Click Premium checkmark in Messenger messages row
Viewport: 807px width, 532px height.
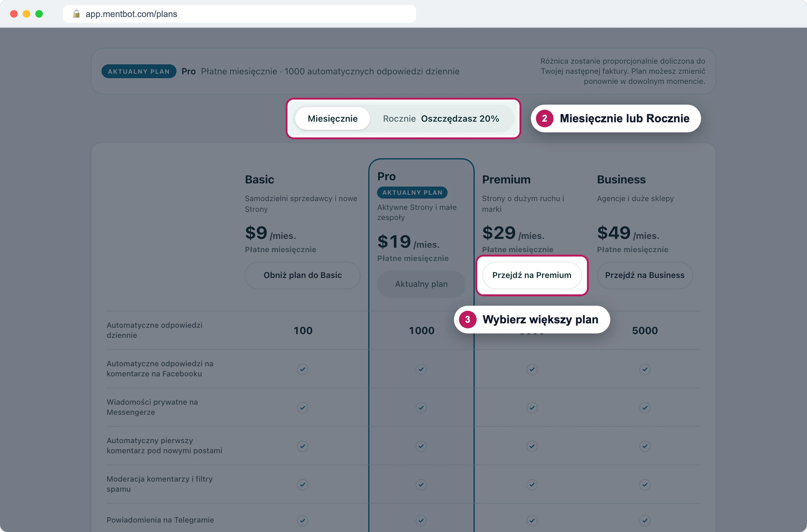coord(532,408)
